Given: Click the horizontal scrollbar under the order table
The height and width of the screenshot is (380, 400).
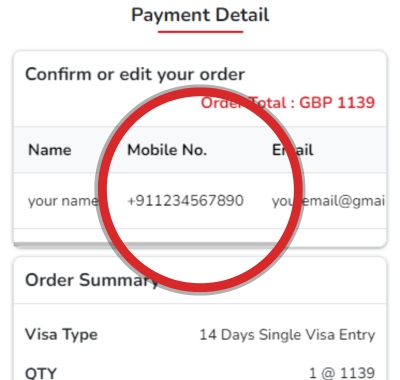Looking at the screenshot, I should (x=200, y=245).
